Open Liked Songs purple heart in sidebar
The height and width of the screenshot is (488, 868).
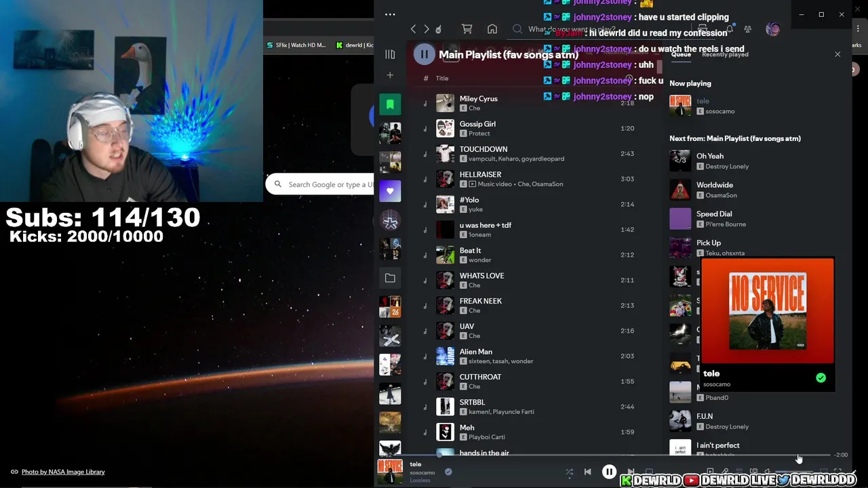point(390,191)
